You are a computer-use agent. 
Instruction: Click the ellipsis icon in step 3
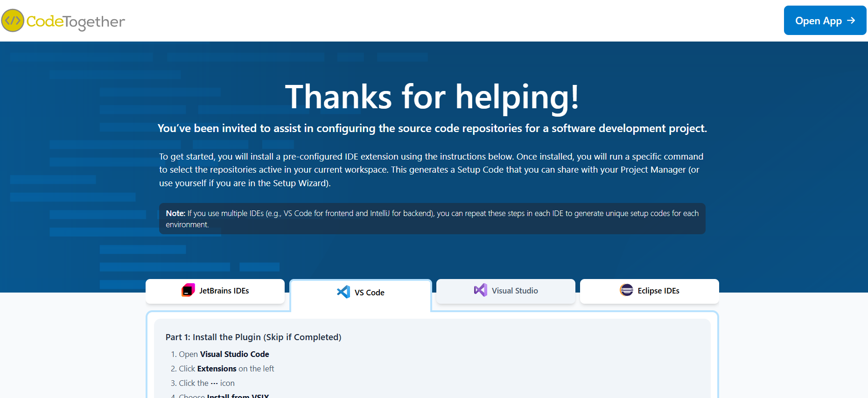click(x=214, y=384)
